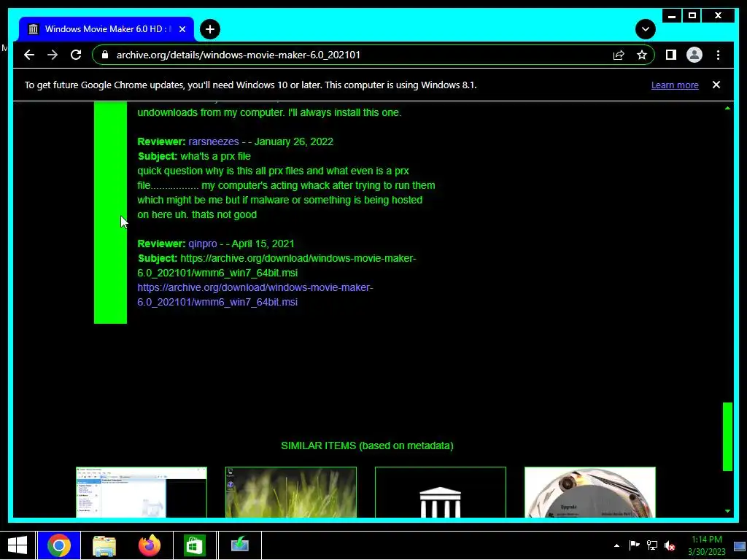Open the Action Center flag icon
This screenshot has height=560, width=747.
click(634, 545)
